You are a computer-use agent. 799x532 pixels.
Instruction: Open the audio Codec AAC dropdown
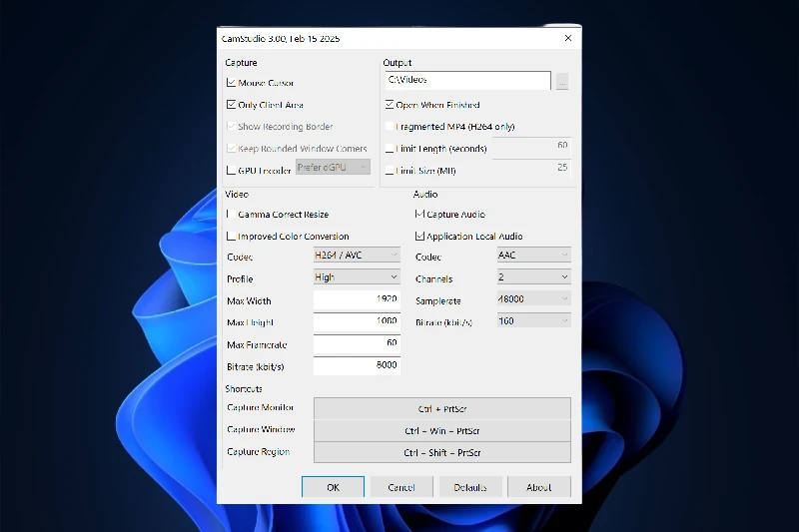pos(534,256)
